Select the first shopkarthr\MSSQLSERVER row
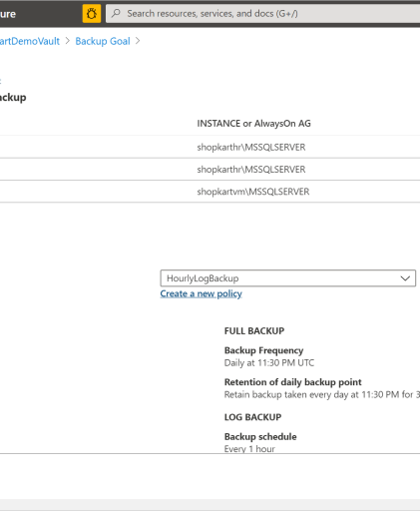 (210, 147)
